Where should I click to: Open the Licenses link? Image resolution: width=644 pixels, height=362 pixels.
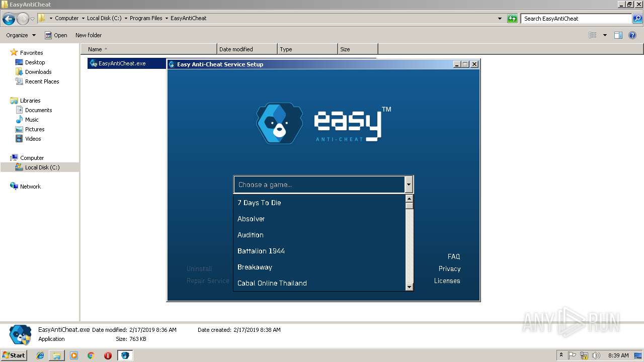[x=447, y=281]
